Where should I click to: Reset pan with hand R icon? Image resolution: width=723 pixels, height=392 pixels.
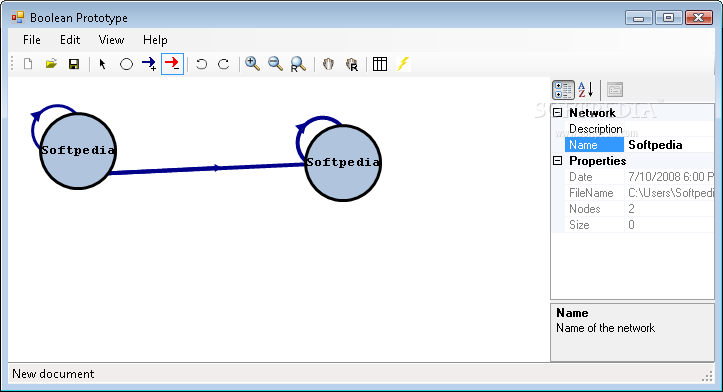[x=351, y=64]
